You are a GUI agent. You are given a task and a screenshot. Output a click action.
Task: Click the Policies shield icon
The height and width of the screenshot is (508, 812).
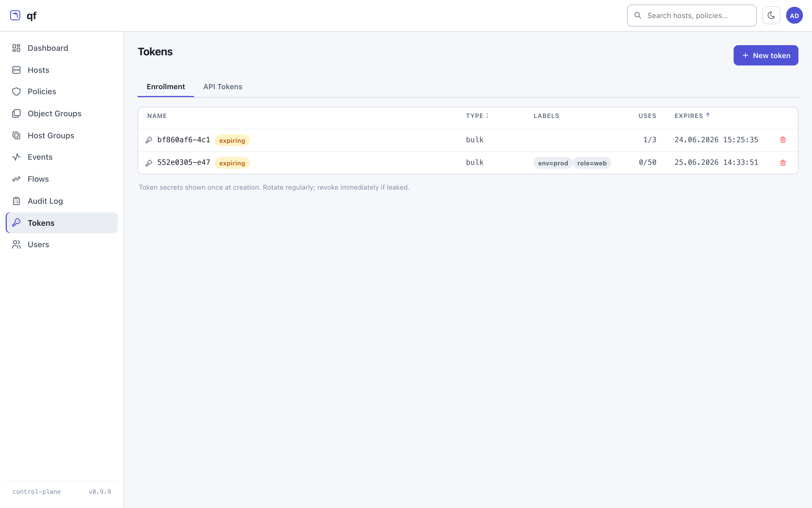(16, 92)
